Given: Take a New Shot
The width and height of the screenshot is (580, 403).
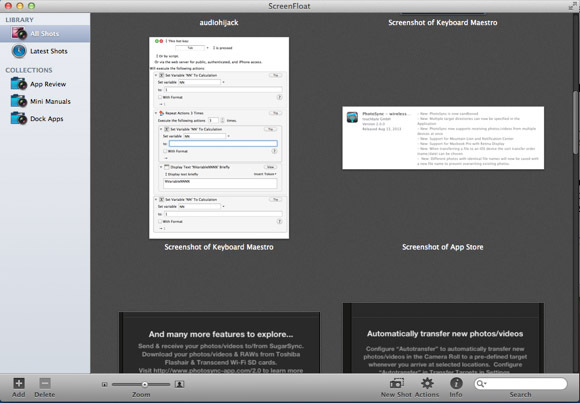Looking at the screenshot, I should (x=397, y=387).
